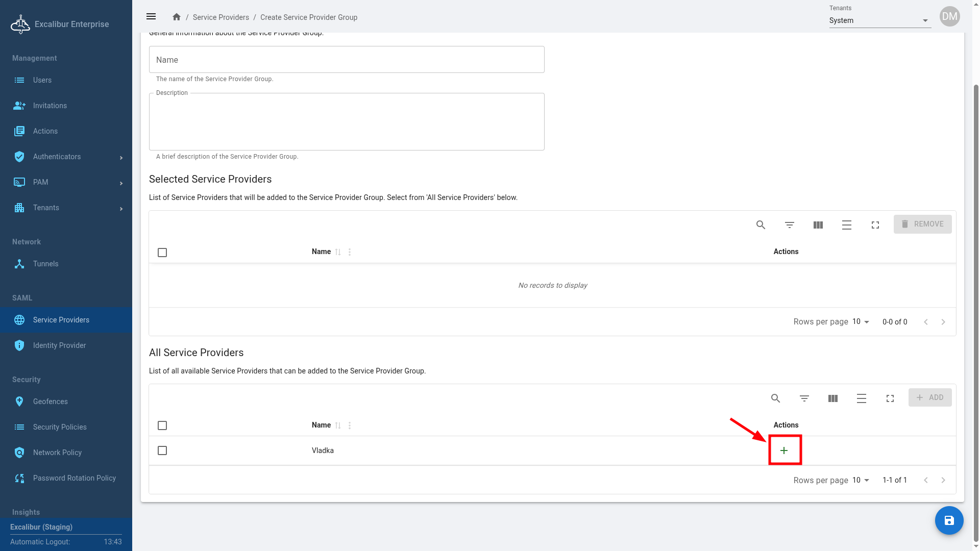Toggle select-all checkbox in Selected Service Providers
Screen dimensions: 980x551
162,253
